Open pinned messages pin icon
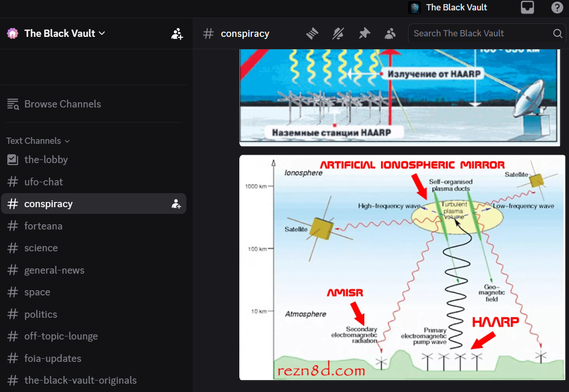 364,33
